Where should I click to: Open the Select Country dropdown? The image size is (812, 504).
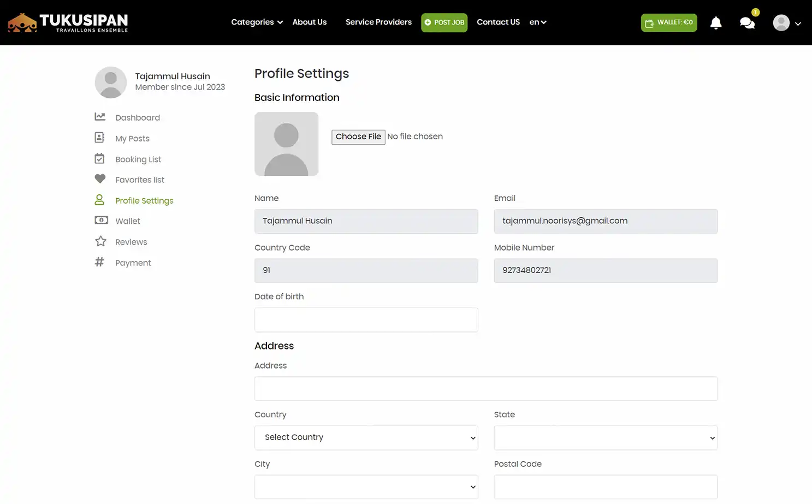point(366,437)
